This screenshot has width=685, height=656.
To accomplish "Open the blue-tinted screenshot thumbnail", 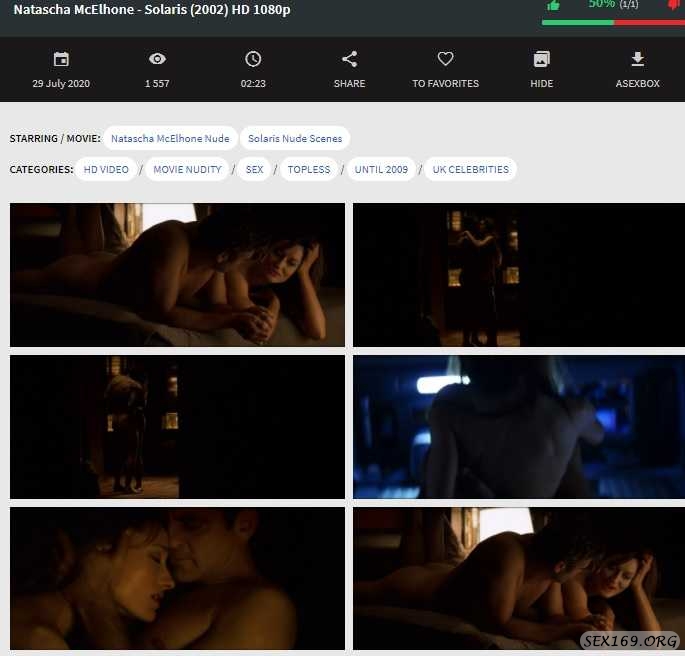I will click(x=516, y=427).
